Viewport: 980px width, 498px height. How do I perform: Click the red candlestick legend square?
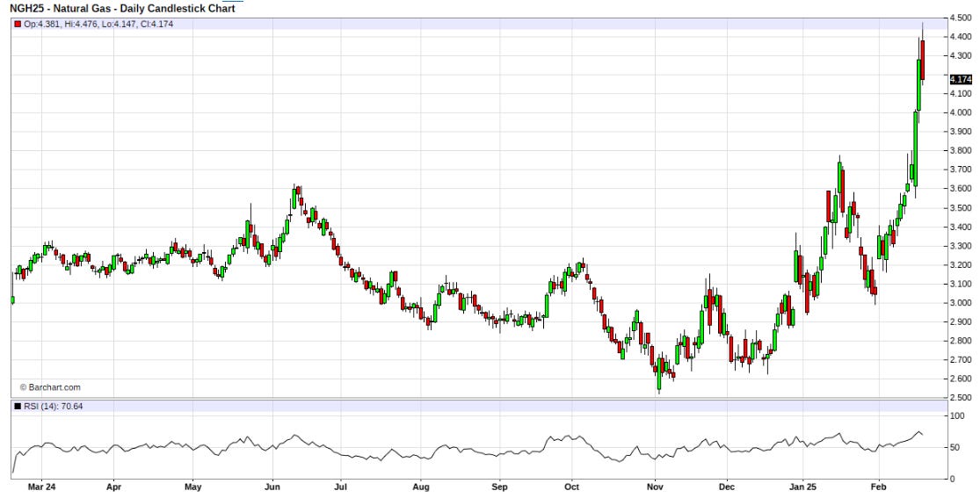[x=18, y=24]
